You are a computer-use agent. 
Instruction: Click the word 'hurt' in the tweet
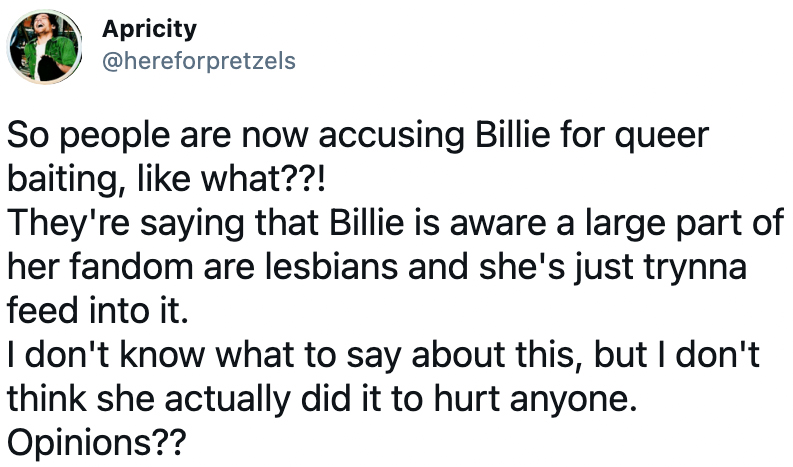pyautogui.click(x=467, y=399)
